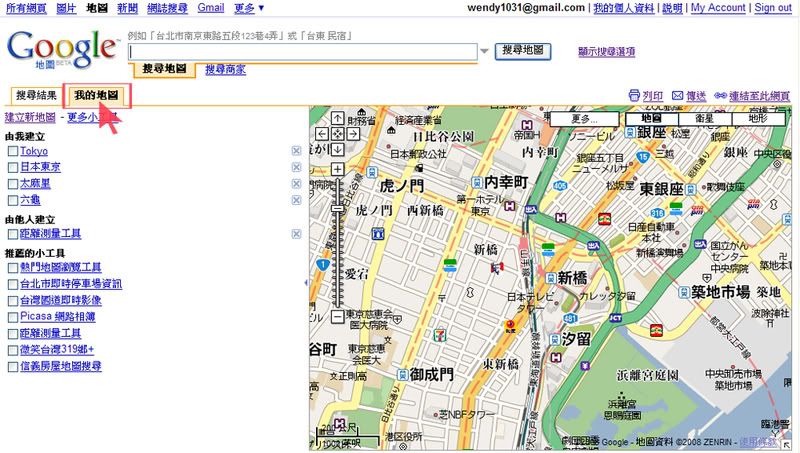
Task: Focus the map search text field
Action: pyautogui.click(x=302, y=51)
